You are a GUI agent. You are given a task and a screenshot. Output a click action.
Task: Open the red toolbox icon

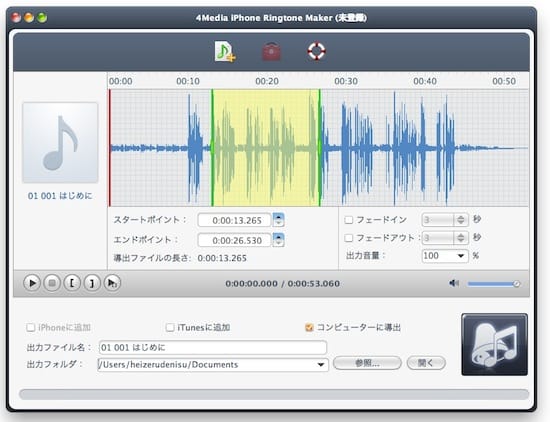[x=271, y=52]
